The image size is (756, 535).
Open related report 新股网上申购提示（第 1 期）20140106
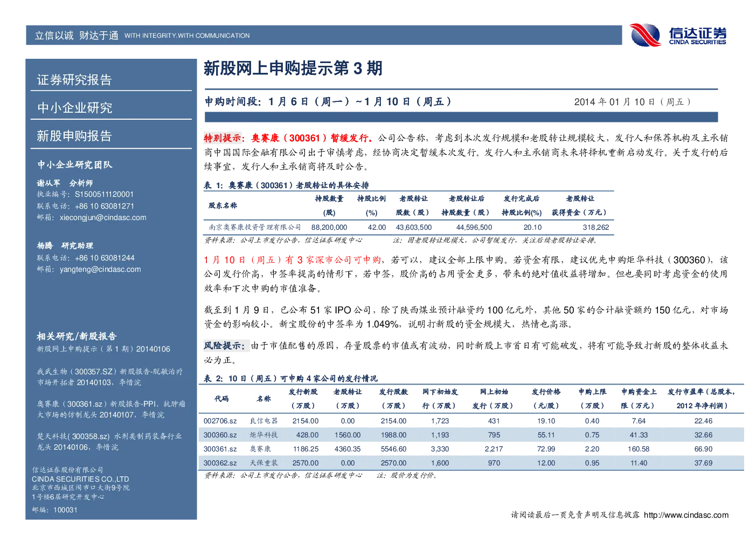click(103, 349)
